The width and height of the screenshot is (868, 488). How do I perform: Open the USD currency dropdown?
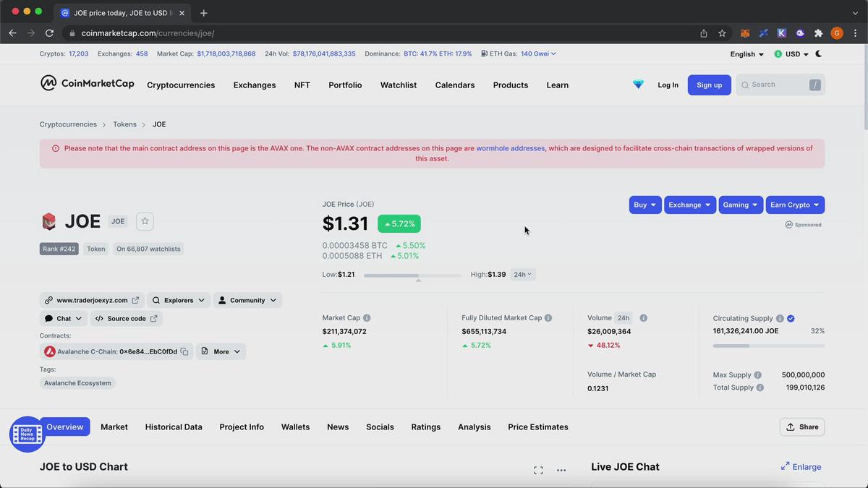(x=791, y=54)
